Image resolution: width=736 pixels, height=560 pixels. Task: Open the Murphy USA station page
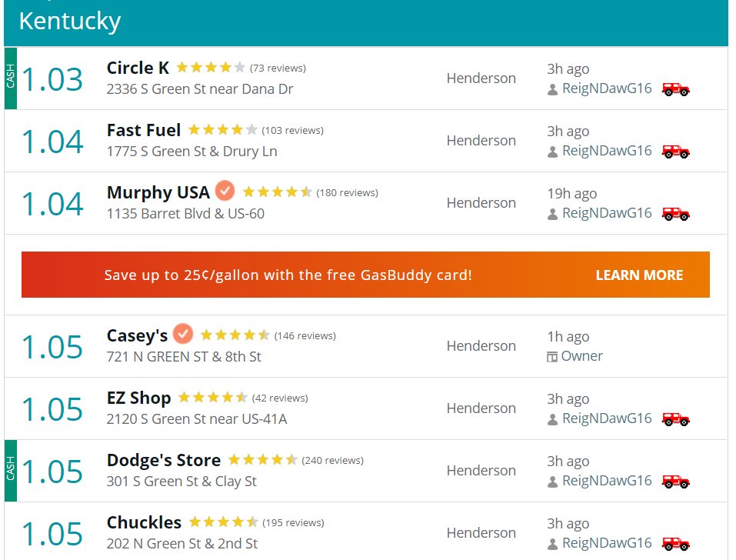158,192
